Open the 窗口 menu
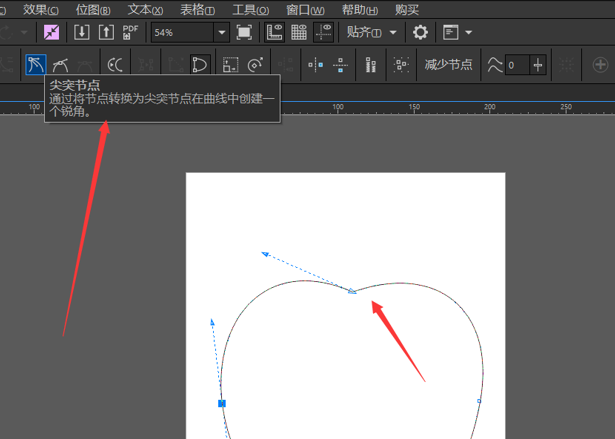Image resolution: width=615 pixels, height=439 pixels. pos(305,10)
